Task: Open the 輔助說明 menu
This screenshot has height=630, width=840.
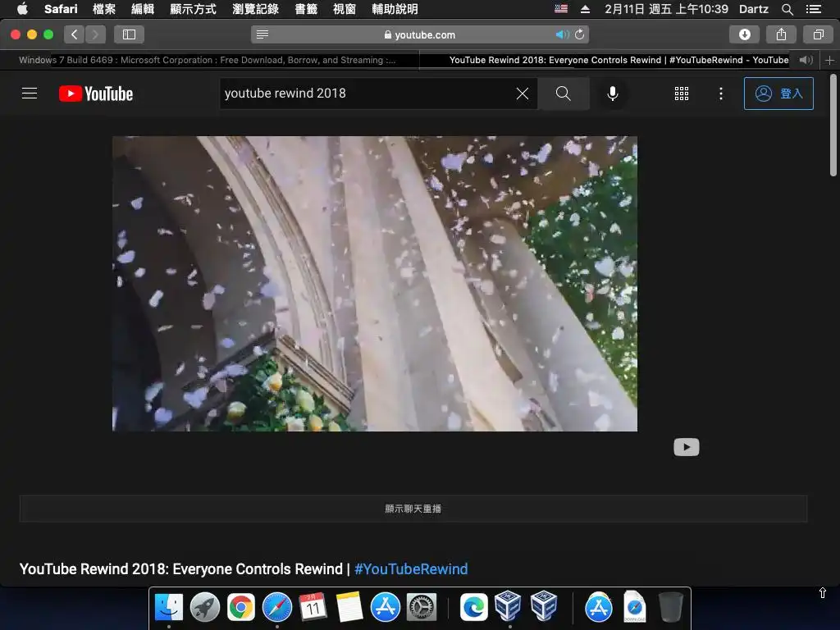Action: pos(395,8)
